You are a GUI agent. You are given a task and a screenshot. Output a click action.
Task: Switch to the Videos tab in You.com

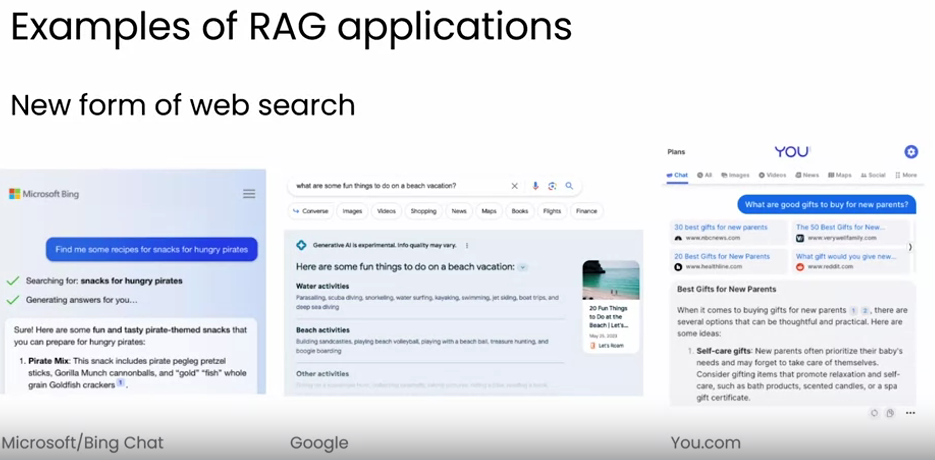click(772, 175)
